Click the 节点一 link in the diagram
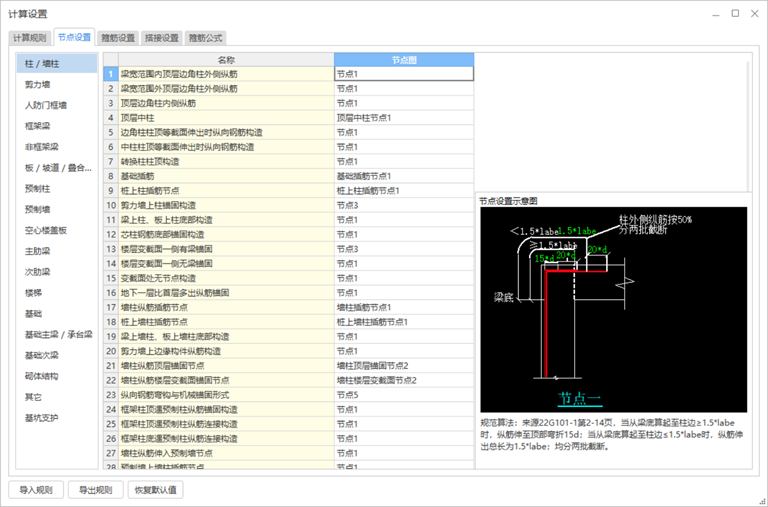The width and height of the screenshot is (768, 507). pos(580,398)
